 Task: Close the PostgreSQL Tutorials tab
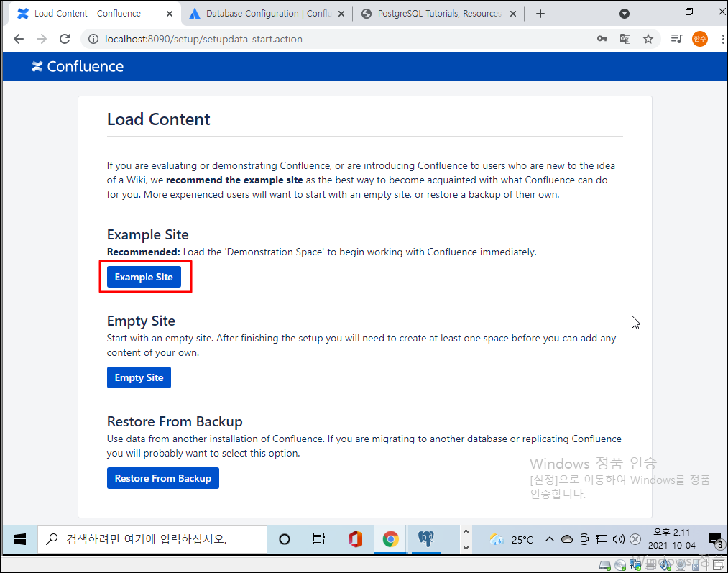(513, 14)
